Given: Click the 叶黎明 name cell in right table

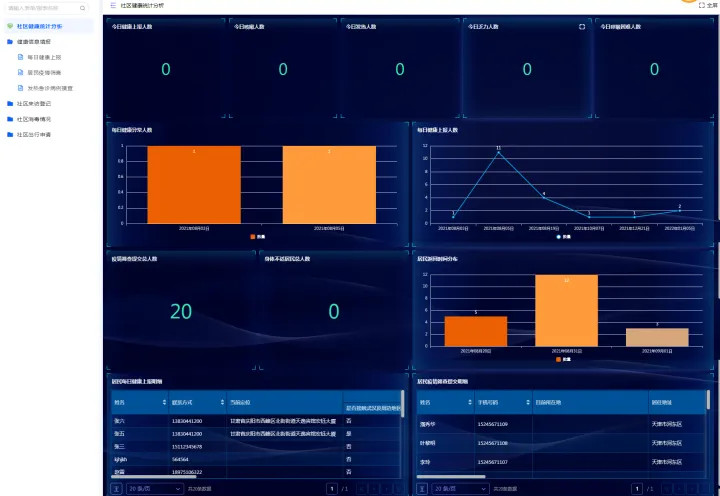Looking at the screenshot, I should point(428,443).
